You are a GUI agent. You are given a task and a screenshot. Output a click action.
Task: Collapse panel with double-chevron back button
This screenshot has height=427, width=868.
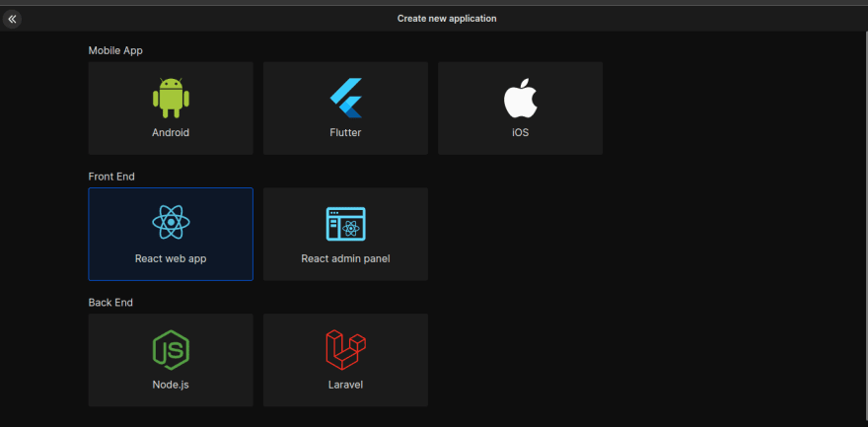point(12,19)
